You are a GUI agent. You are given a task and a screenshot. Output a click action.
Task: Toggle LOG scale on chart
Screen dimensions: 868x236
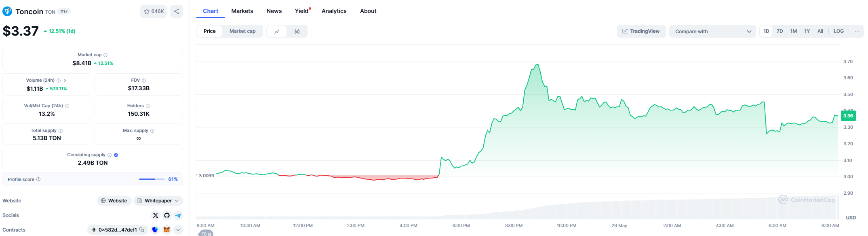click(839, 31)
